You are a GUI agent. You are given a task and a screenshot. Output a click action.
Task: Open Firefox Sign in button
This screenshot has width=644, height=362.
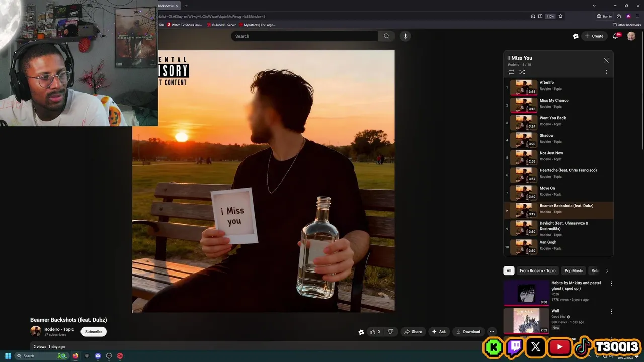604,16
